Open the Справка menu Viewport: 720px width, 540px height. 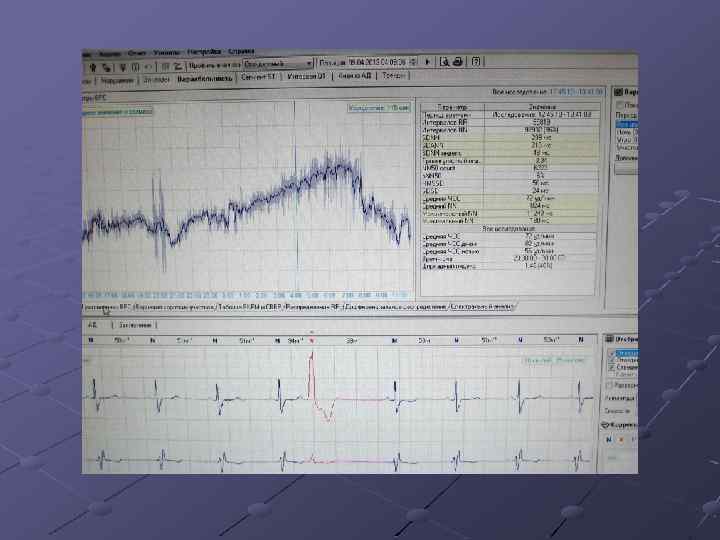[x=241, y=52]
